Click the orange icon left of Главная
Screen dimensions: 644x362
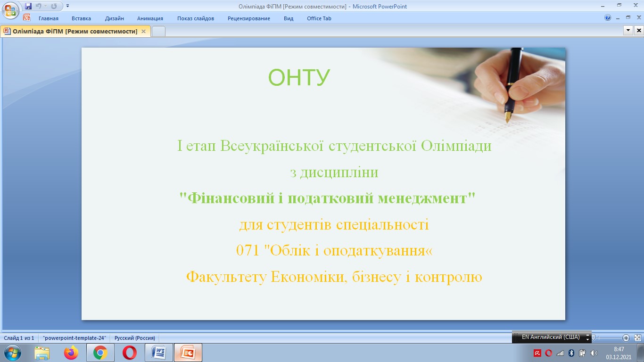(26, 17)
